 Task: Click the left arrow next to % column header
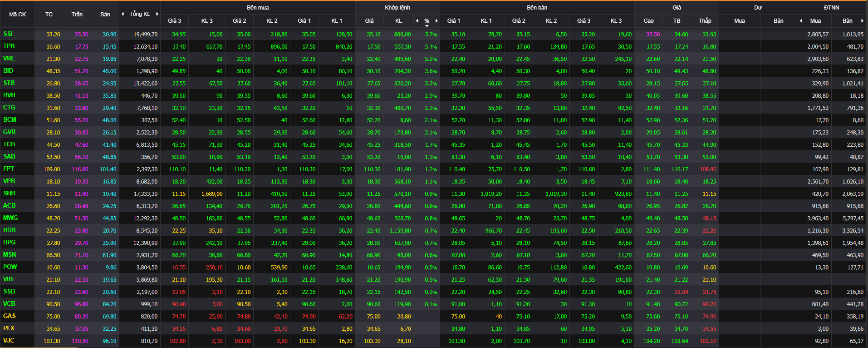tap(417, 21)
